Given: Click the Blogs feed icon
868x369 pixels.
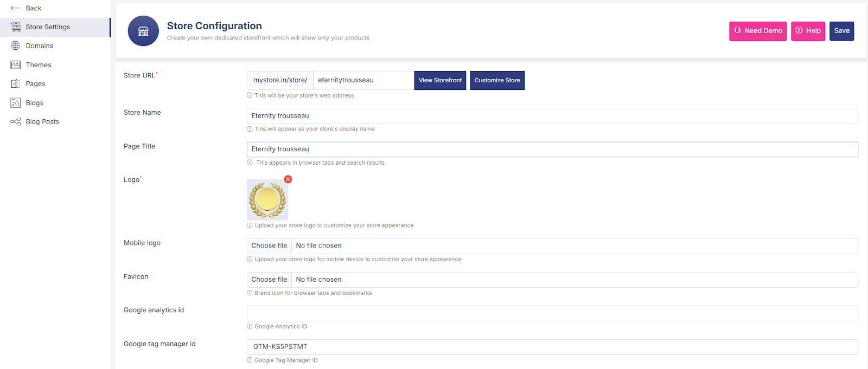Looking at the screenshot, I should coord(16,103).
